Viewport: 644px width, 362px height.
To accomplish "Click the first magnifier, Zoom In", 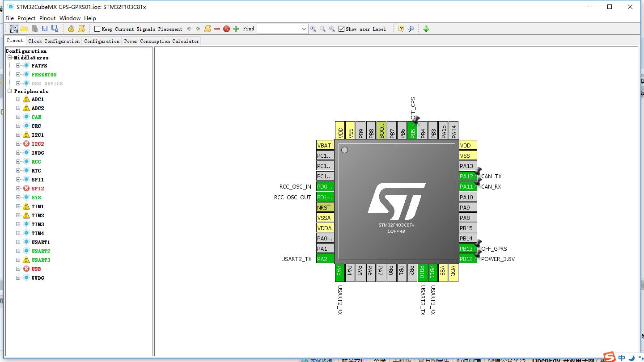I will [313, 29].
